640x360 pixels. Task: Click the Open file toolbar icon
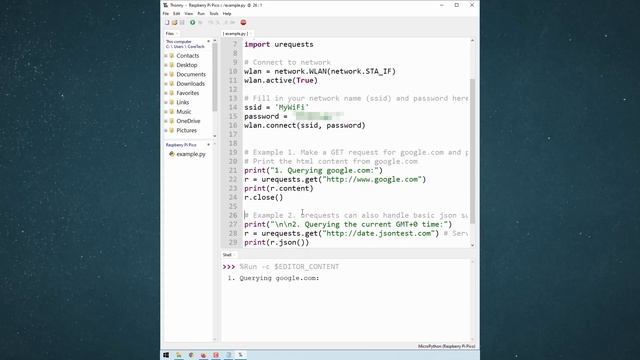(x=174, y=22)
